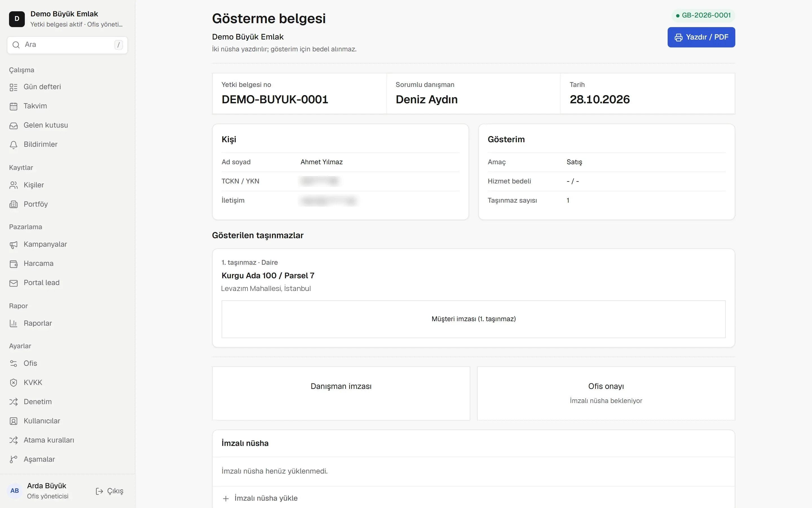Image resolution: width=812 pixels, height=508 pixels.
Task: Click the Danışman imzası box
Action: click(341, 393)
